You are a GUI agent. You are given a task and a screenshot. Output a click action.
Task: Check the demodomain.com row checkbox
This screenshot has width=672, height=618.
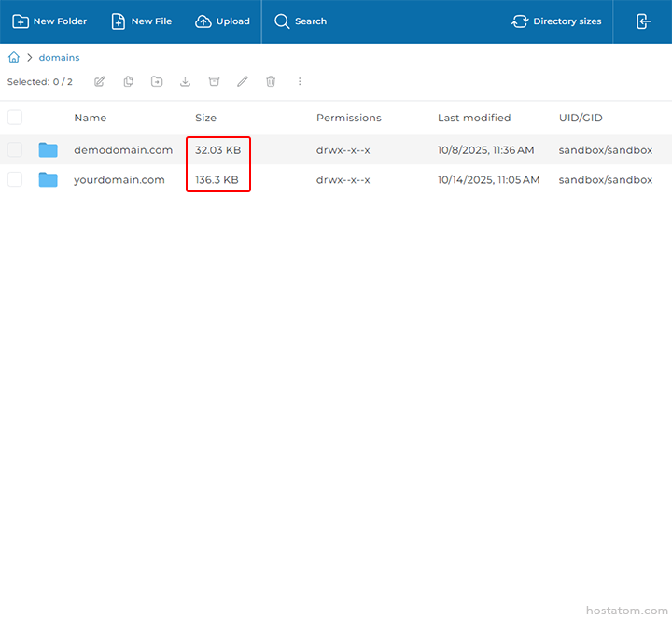[x=15, y=149]
